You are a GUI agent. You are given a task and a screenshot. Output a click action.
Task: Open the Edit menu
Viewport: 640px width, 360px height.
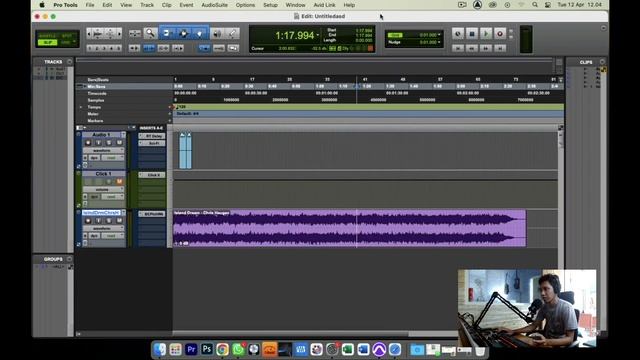click(107, 5)
